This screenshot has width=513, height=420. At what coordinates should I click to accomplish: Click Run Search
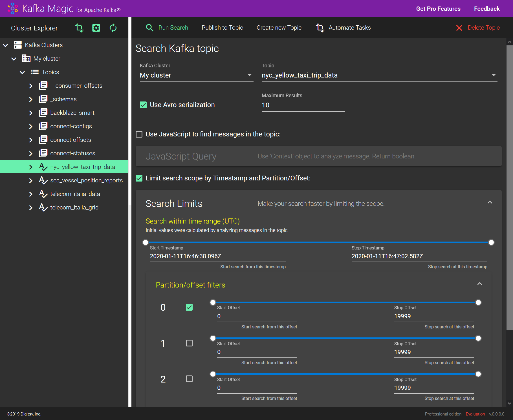pyautogui.click(x=173, y=28)
